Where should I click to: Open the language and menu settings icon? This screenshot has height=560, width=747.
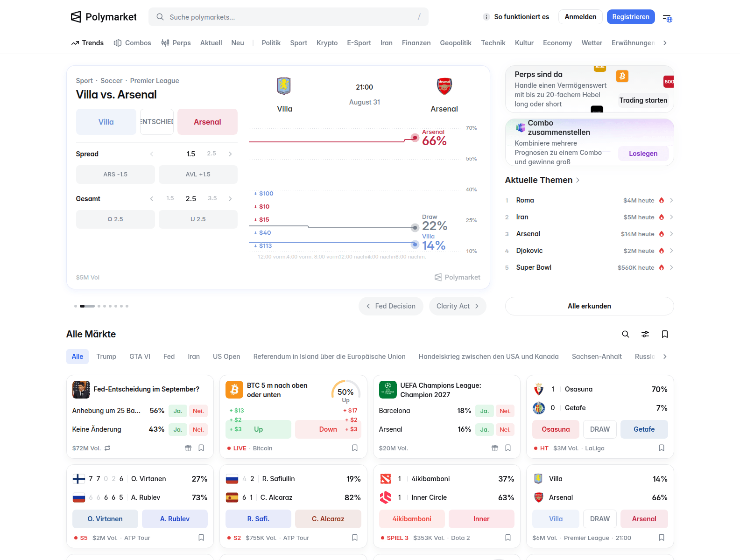click(667, 18)
